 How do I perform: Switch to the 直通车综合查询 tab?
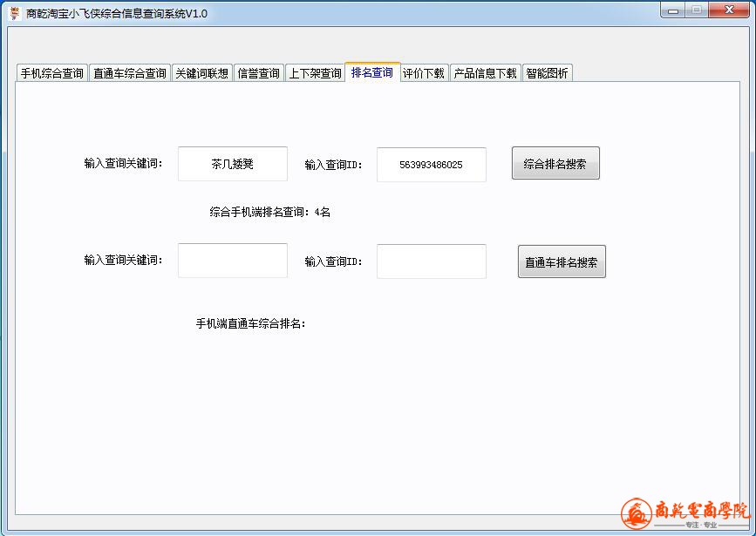pyautogui.click(x=129, y=73)
